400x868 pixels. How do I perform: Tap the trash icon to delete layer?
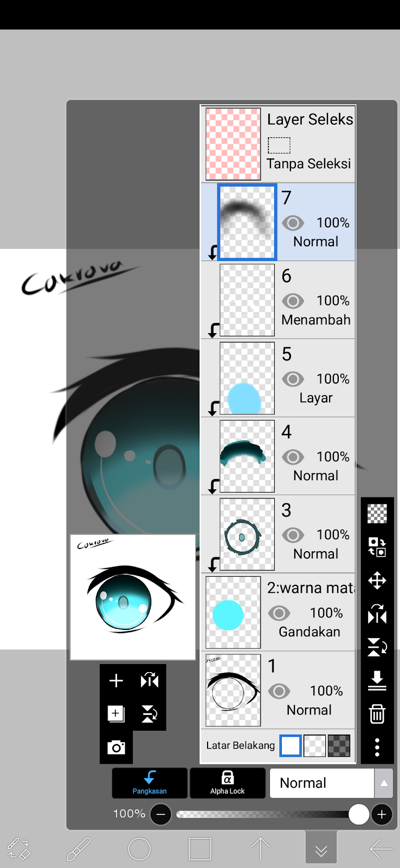tap(377, 714)
